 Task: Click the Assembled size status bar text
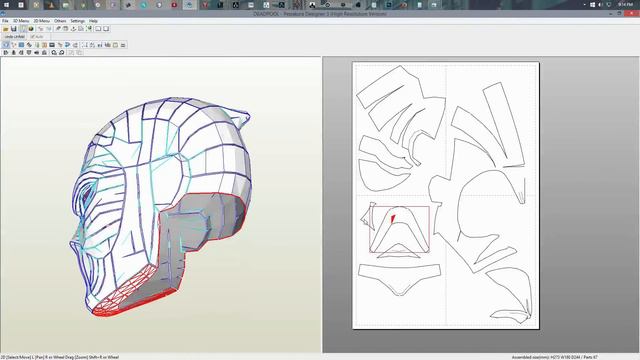click(x=554, y=357)
